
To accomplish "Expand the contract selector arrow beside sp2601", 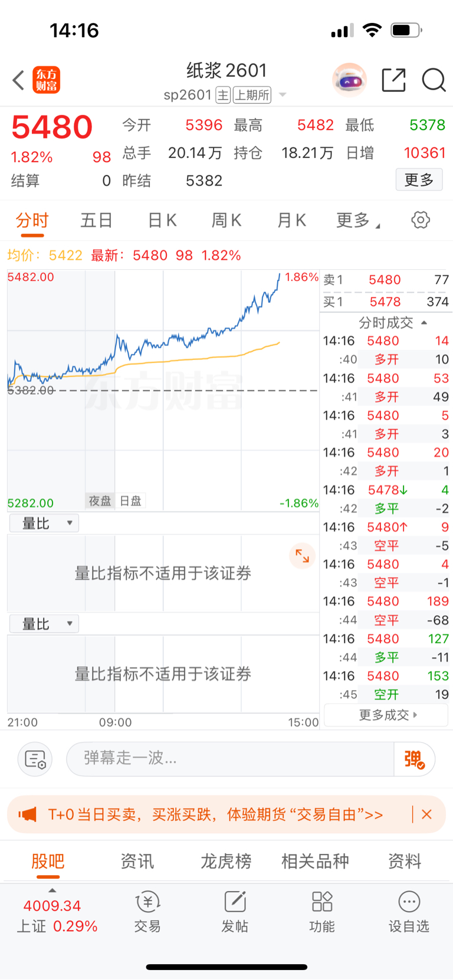I will click(x=283, y=95).
